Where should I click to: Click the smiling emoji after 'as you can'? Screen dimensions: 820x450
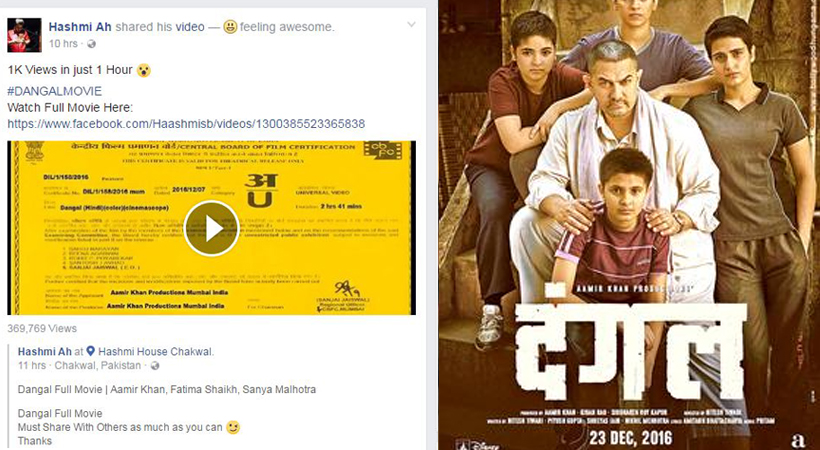233,427
